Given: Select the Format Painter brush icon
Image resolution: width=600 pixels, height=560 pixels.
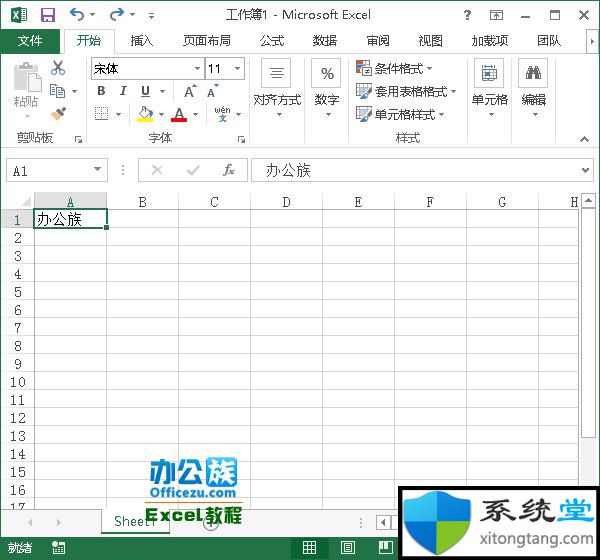Looking at the screenshot, I should 58,114.
